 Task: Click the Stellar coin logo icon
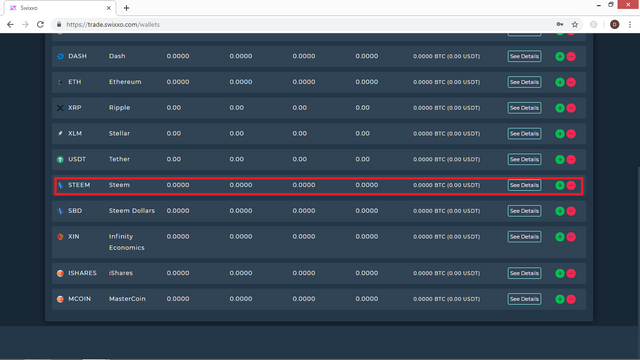pyautogui.click(x=60, y=133)
